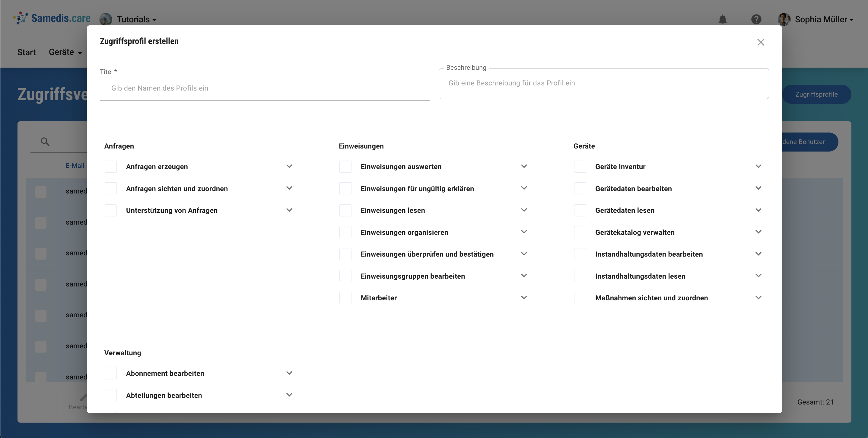
Task: Tick the Gerätedaten bearbeiten checkbox
Action: tap(580, 188)
